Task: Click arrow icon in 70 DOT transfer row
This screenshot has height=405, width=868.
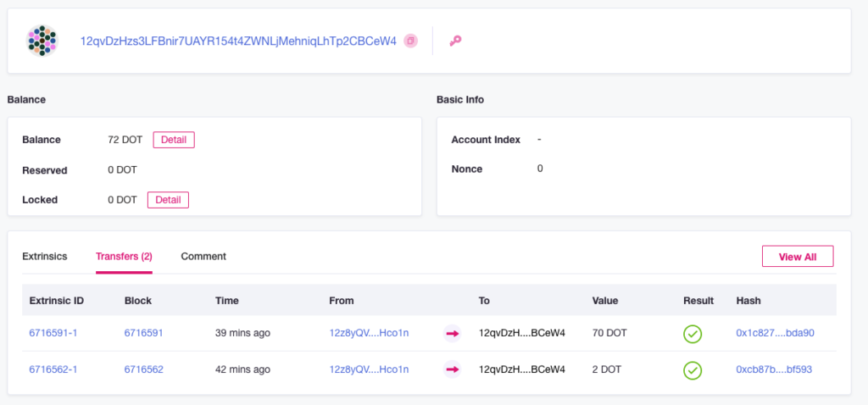Action: pos(453,334)
